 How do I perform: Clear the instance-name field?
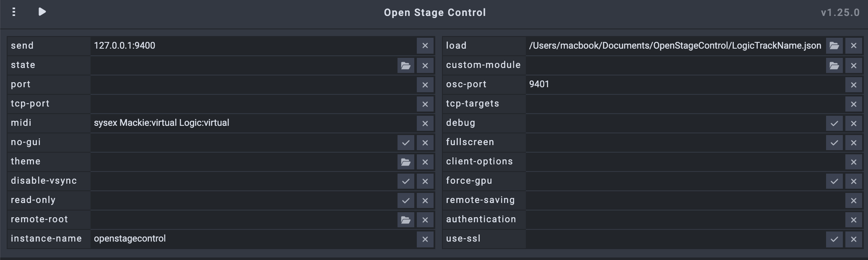[x=425, y=239]
